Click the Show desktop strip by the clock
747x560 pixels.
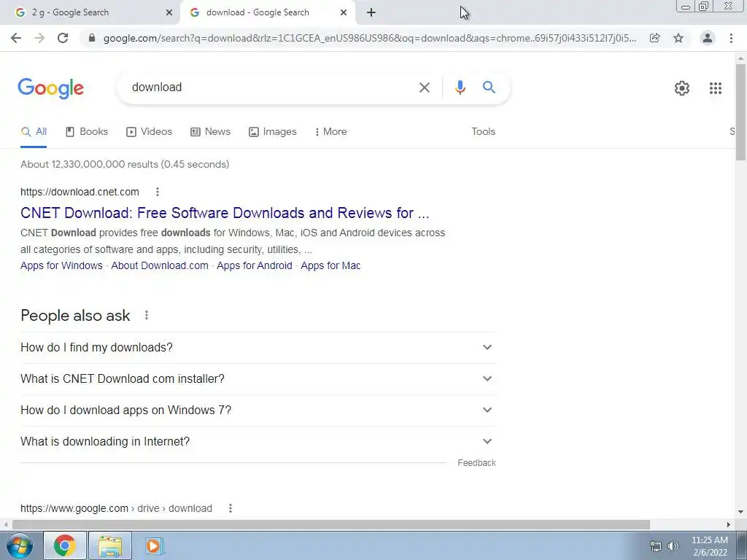click(742, 545)
